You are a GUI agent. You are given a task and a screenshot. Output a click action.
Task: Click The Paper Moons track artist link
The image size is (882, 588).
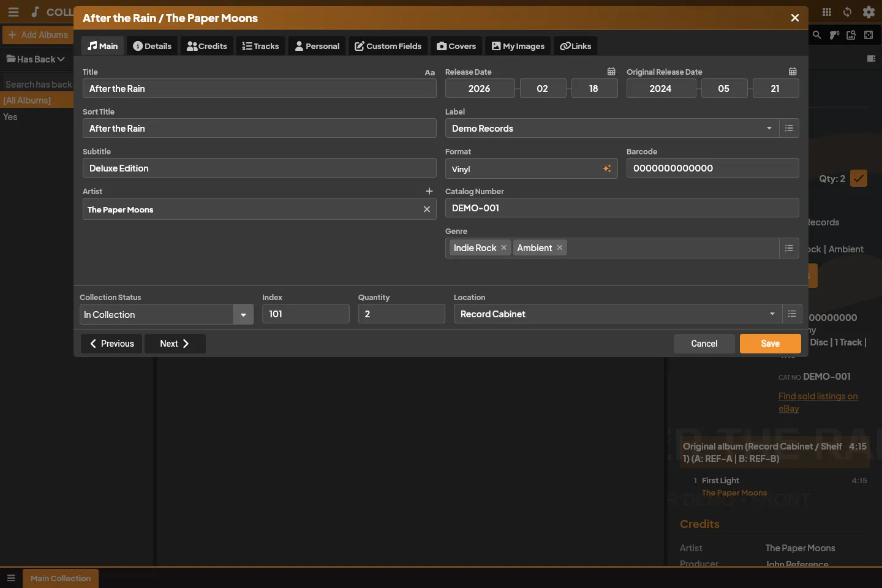click(734, 492)
